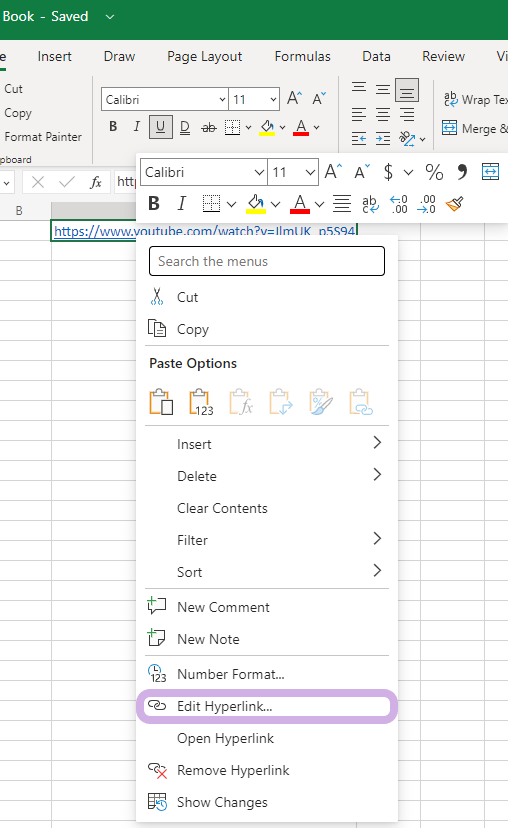Click mini toolbar Italic button
508x828 pixels.
coord(182,203)
